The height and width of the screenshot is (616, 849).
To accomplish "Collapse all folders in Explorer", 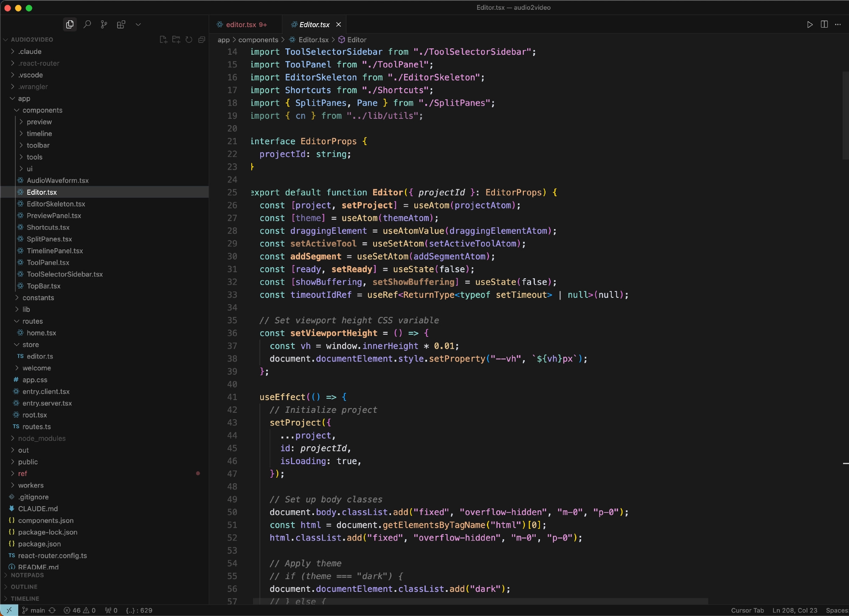I will point(202,39).
